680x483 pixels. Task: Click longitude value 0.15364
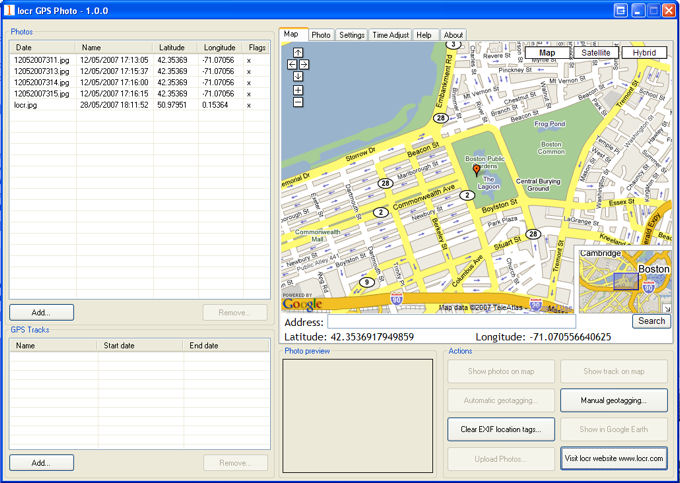(x=215, y=105)
